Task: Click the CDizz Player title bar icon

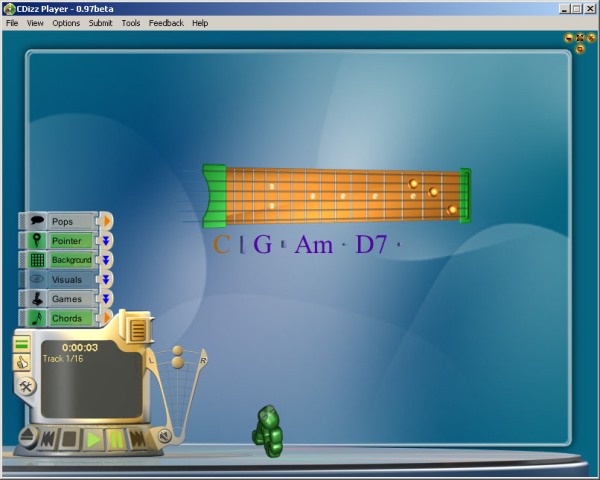Action: pos(9,9)
